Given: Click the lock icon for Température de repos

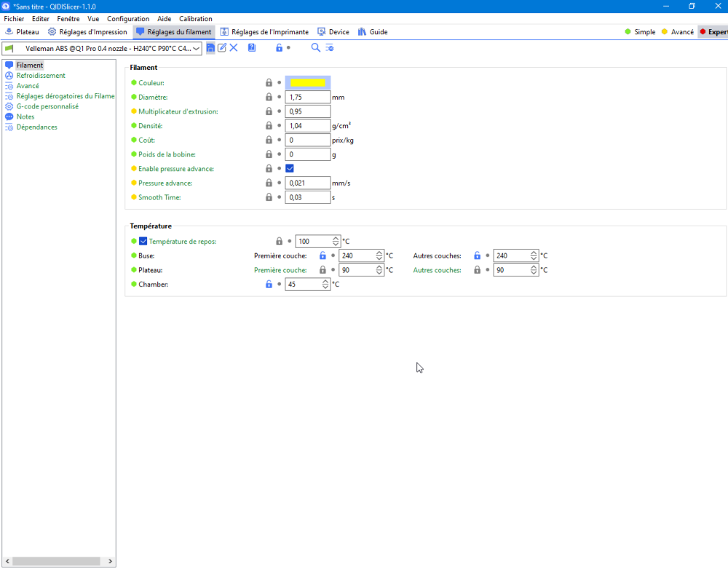Looking at the screenshot, I should [279, 242].
